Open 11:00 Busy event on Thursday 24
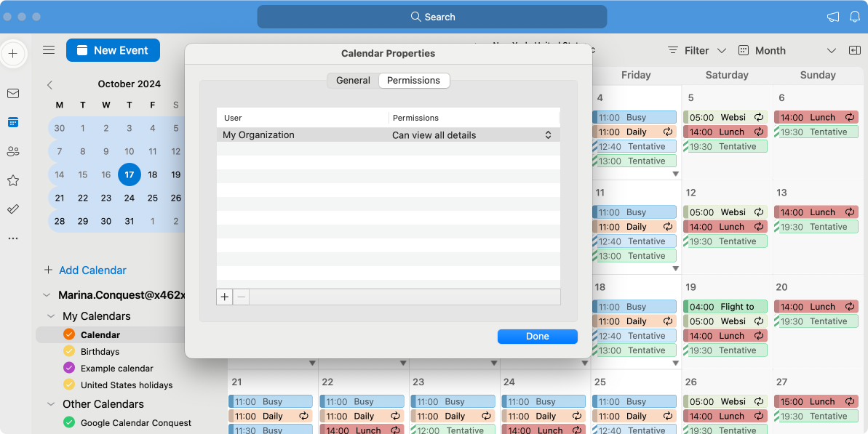 [543, 401]
